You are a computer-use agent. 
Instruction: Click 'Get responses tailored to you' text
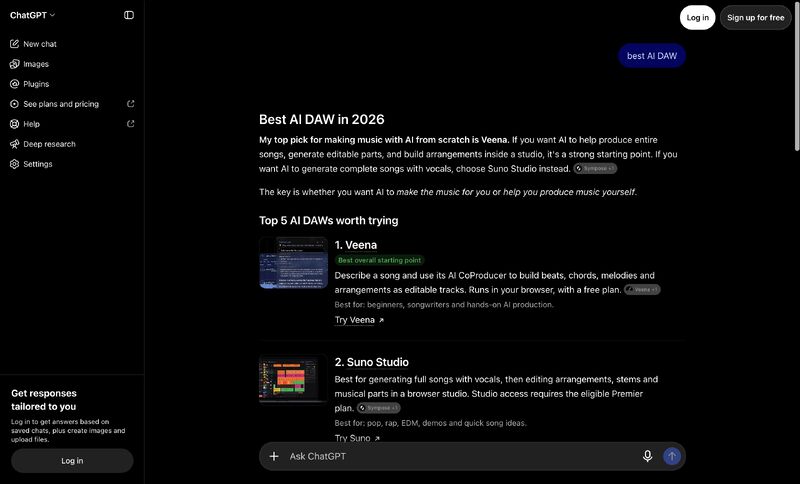coord(44,400)
